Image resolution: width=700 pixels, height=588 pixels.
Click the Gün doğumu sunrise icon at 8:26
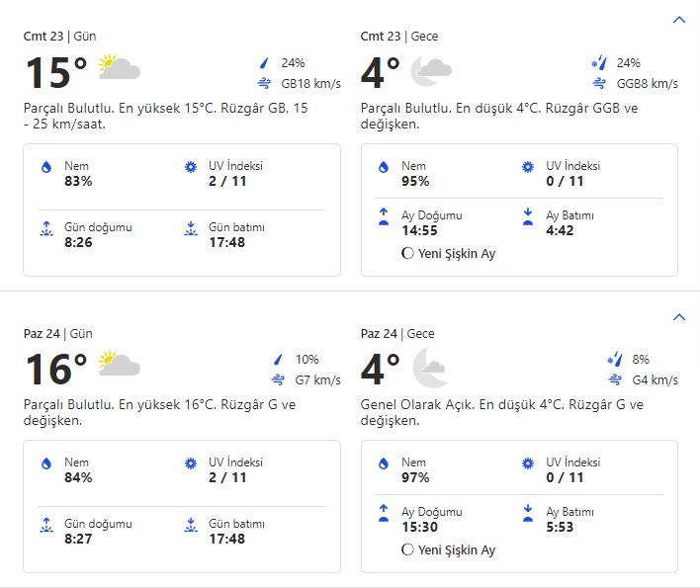(45, 229)
